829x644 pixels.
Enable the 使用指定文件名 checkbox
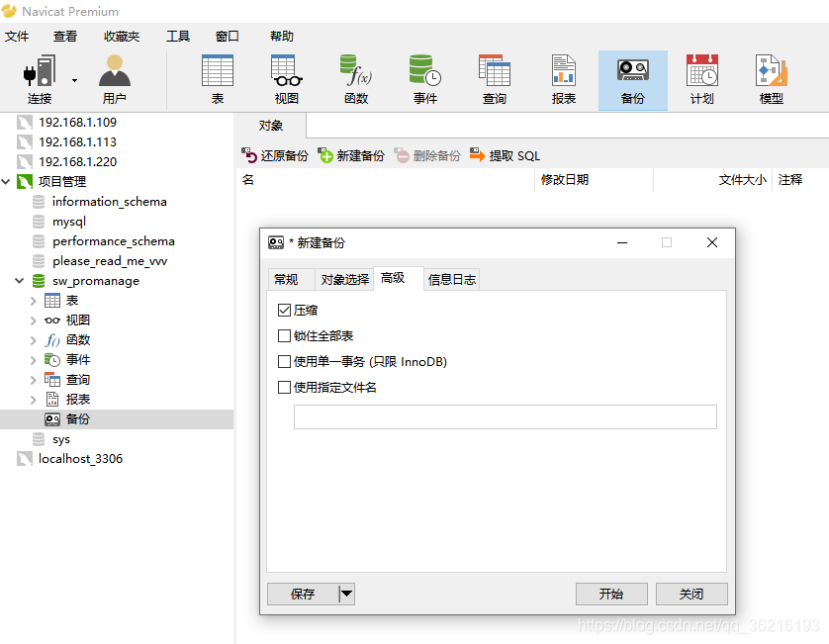tap(285, 388)
